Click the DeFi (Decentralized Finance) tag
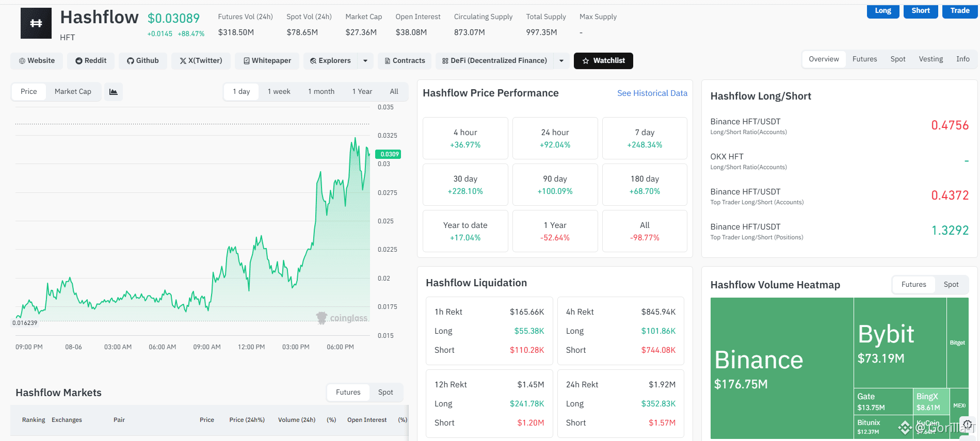980x441 pixels. (494, 61)
